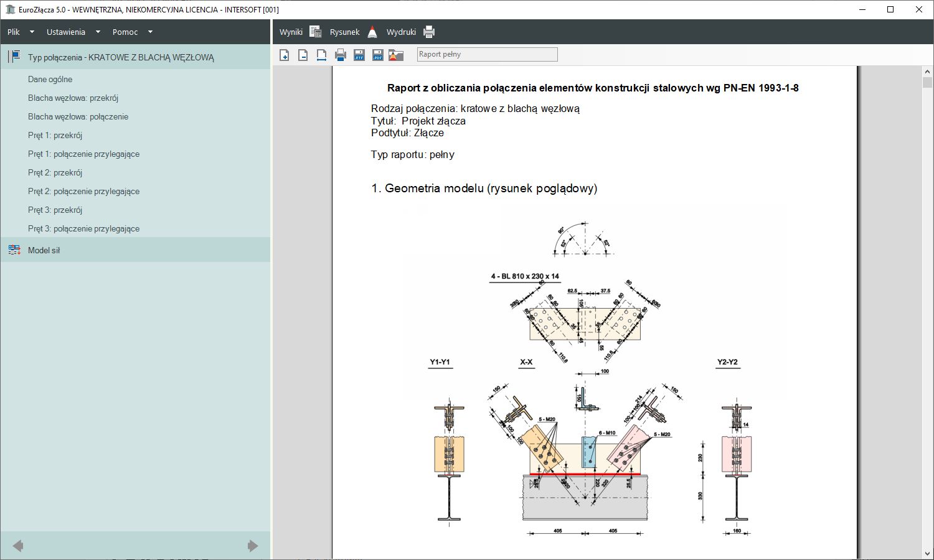
Task: Export report to RTF file
Action: 359,55
